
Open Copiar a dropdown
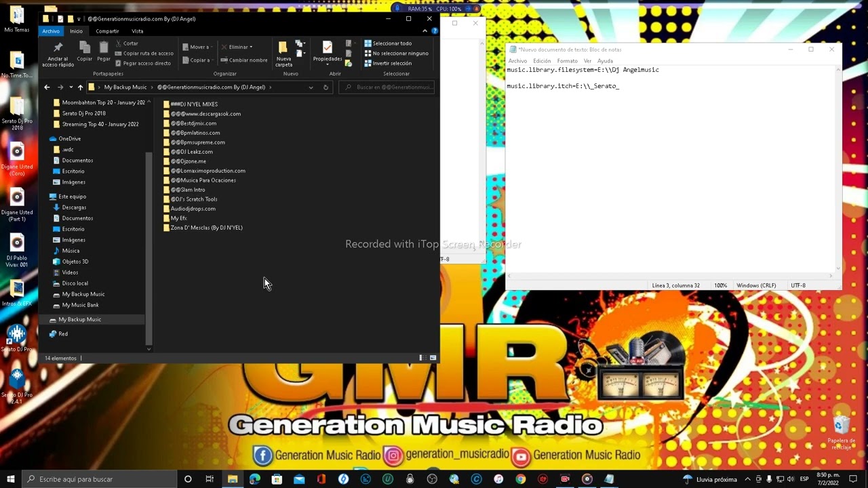197,60
